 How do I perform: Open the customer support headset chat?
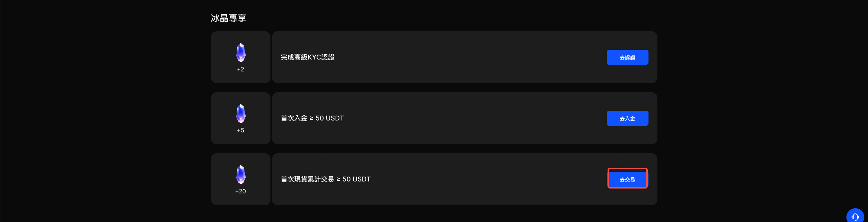pyautogui.click(x=855, y=216)
